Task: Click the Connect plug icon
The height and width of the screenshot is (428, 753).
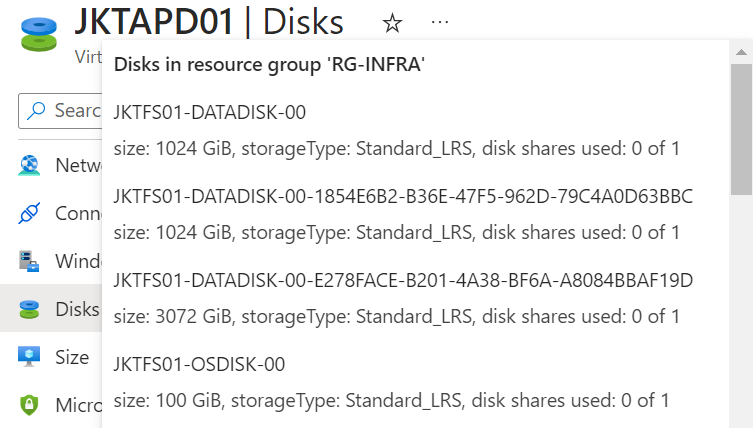Action: [x=29, y=213]
